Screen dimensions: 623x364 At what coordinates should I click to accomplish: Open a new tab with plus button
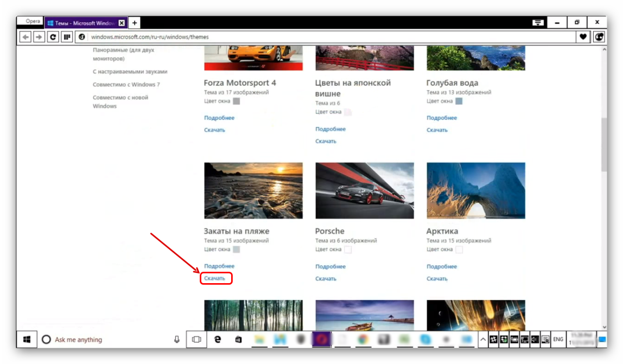pyautogui.click(x=135, y=23)
